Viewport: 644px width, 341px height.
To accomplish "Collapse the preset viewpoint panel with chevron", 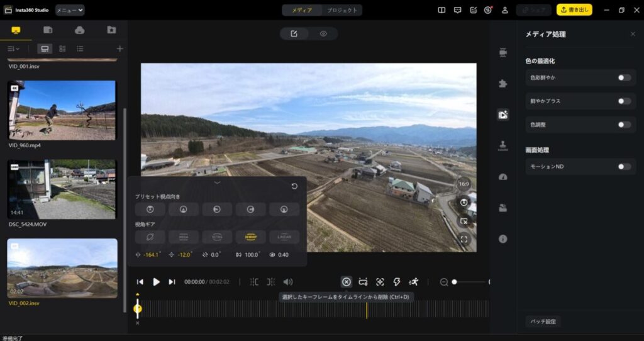I will (217, 182).
